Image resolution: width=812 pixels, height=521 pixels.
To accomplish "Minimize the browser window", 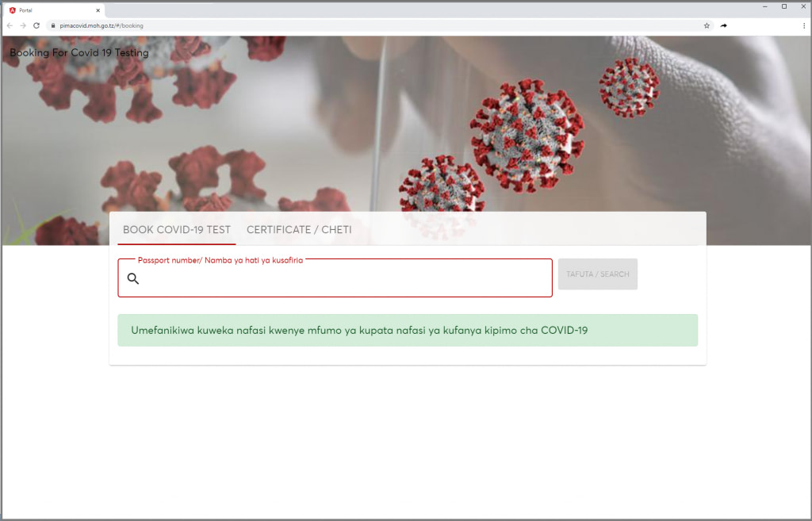I will (x=764, y=6).
